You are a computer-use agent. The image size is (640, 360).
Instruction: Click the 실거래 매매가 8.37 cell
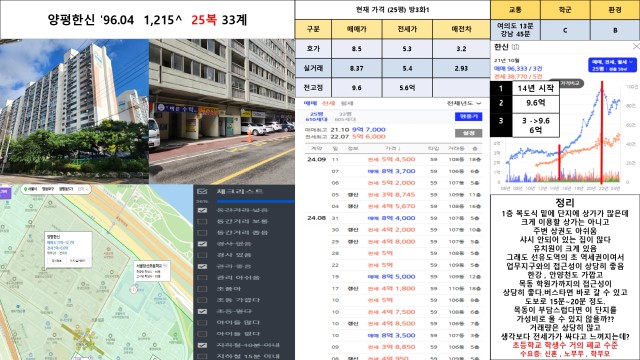(357, 68)
